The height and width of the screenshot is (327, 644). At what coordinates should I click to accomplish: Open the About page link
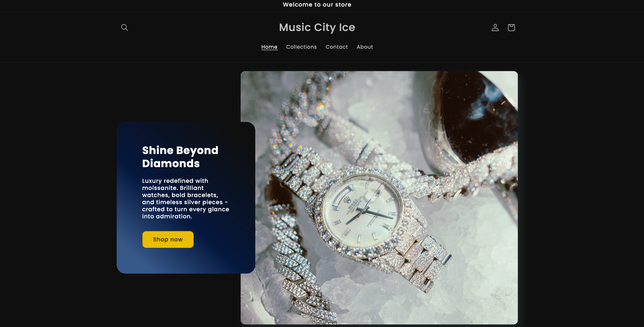pyautogui.click(x=365, y=47)
